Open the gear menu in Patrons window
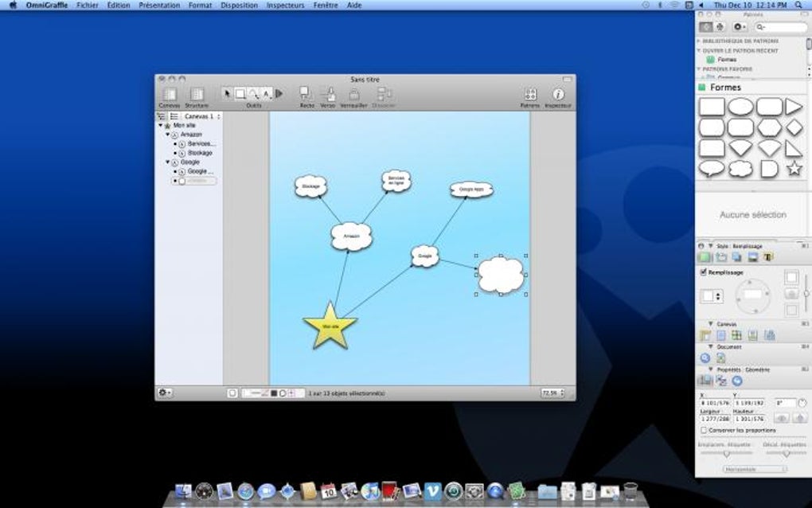The image size is (812, 508). tap(739, 27)
